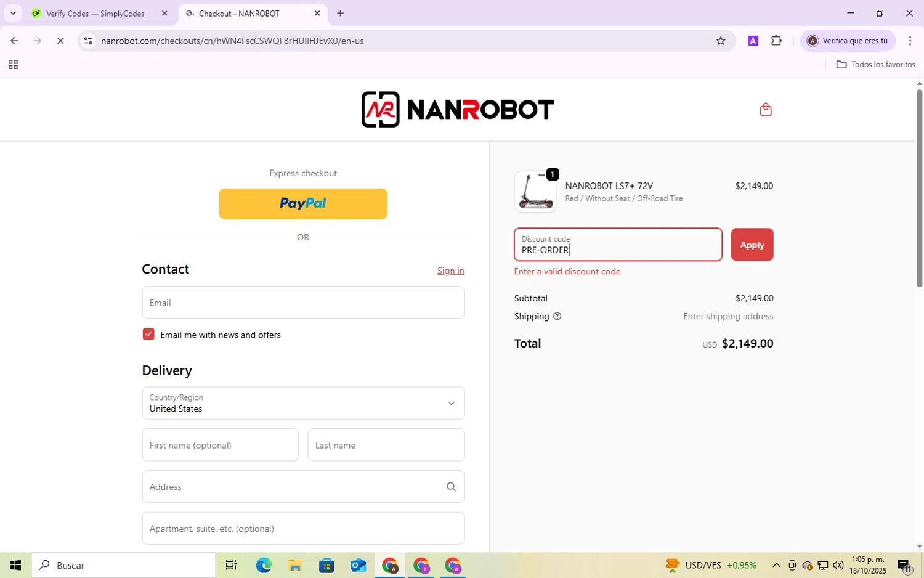Focus the Email input field
The width and height of the screenshot is (924, 578).
pos(303,303)
